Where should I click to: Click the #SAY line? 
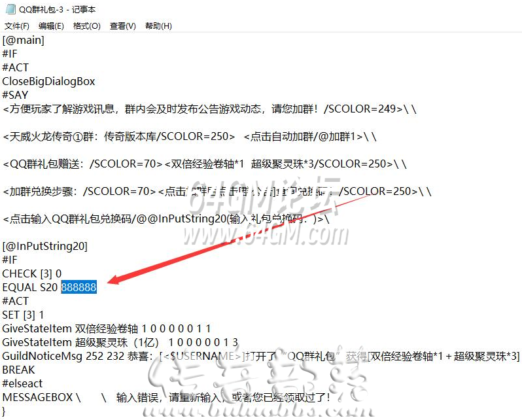(15, 95)
